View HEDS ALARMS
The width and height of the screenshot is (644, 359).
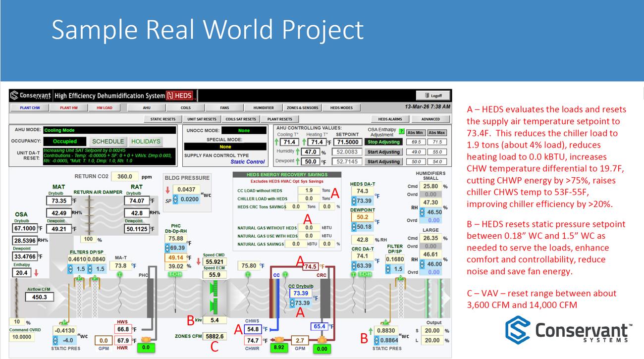click(391, 119)
